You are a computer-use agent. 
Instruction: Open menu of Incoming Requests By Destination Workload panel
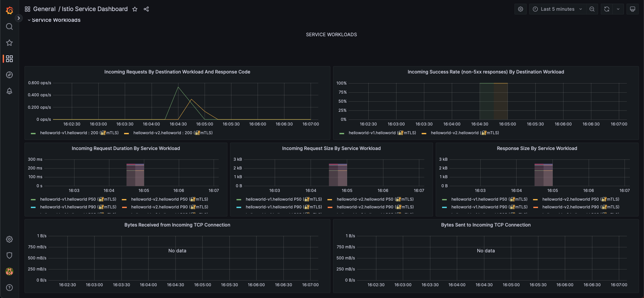[177, 72]
